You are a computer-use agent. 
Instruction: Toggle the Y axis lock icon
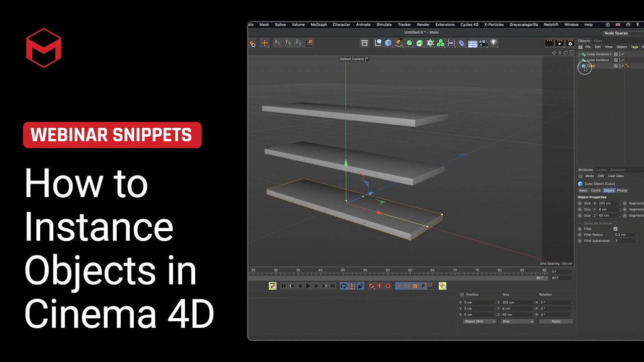288,43
